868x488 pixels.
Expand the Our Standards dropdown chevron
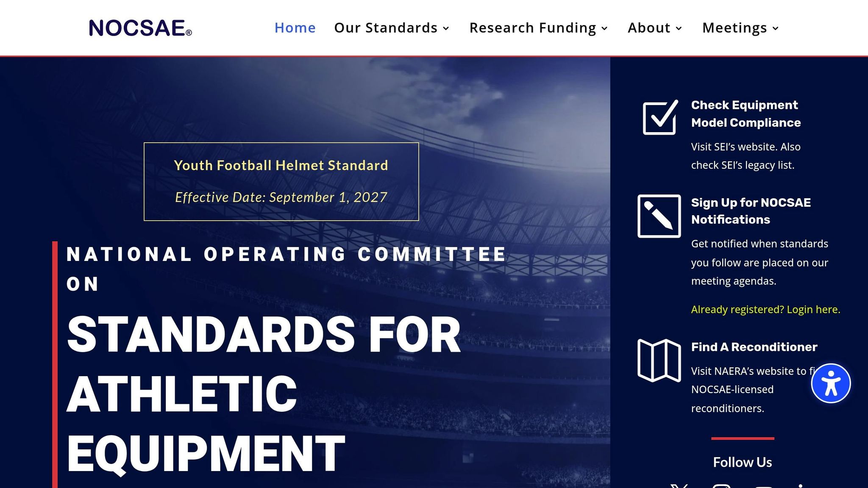click(446, 28)
